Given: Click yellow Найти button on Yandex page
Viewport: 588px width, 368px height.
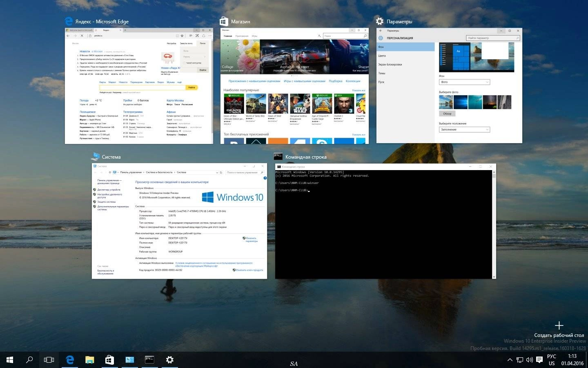Looking at the screenshot, I should (x=192, y=88).
